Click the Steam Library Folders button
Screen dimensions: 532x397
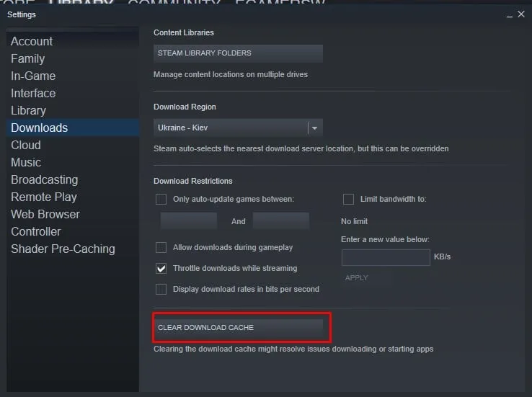[238, 53]
